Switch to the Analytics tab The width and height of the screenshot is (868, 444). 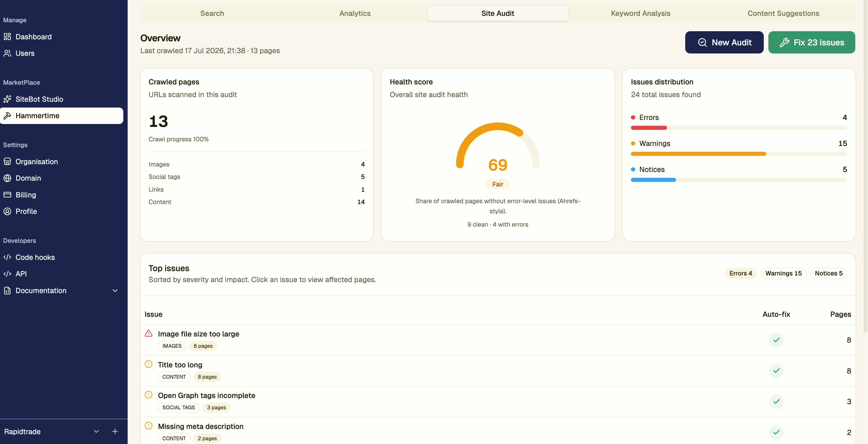click(x=355, y=13)
